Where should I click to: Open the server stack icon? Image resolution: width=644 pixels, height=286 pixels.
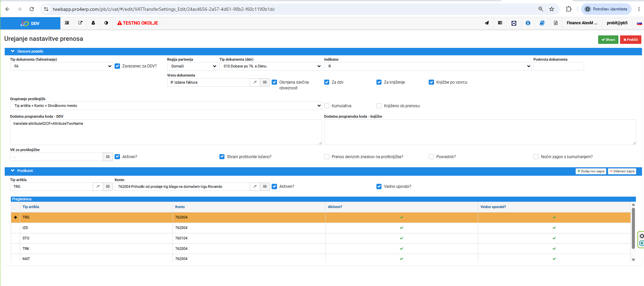point(500,23)
